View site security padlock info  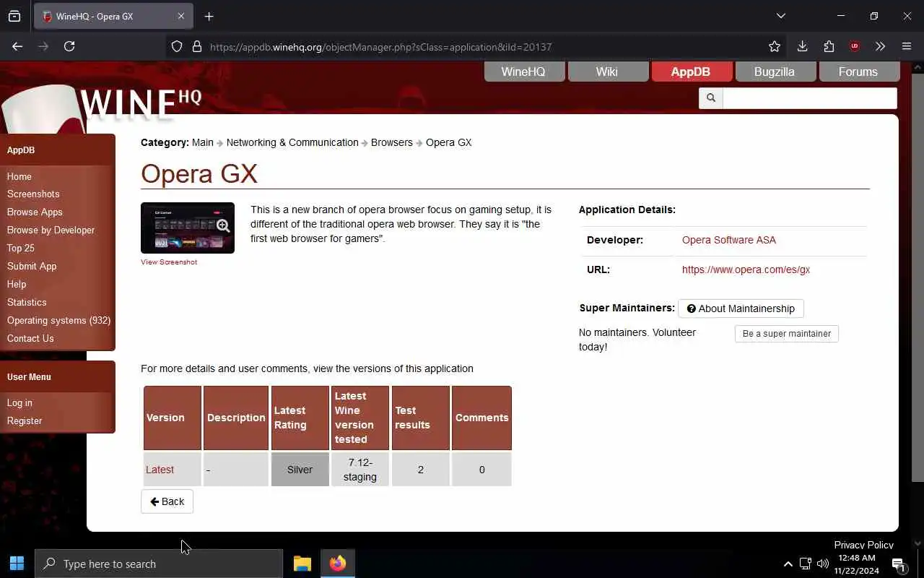point(196,46)
